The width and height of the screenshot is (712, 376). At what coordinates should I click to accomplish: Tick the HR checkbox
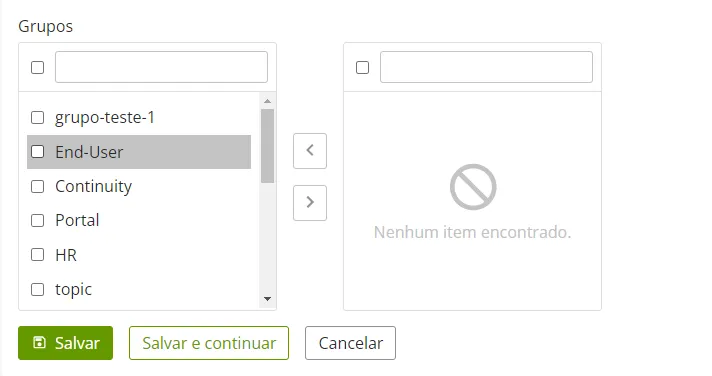click(37, 254)
